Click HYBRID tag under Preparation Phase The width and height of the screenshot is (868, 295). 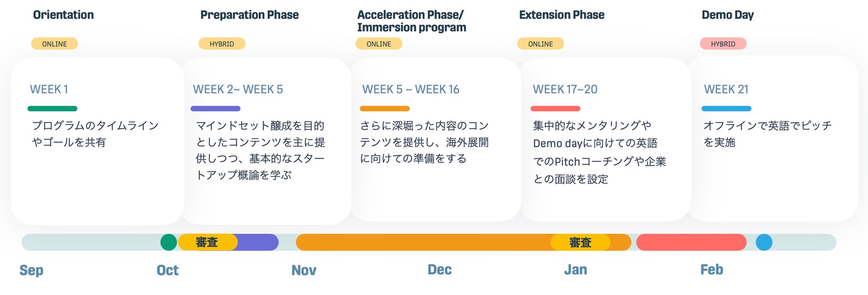(x=222, y=44)
